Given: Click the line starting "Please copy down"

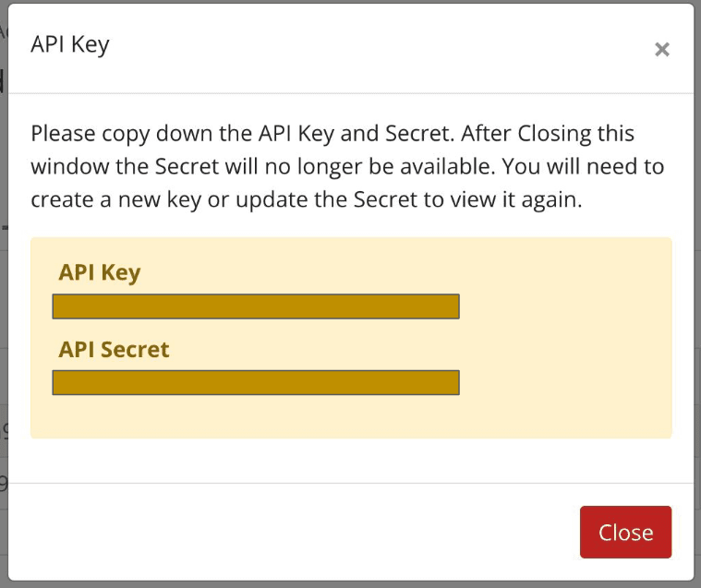Looking at the screenshot, I should 332,133.
